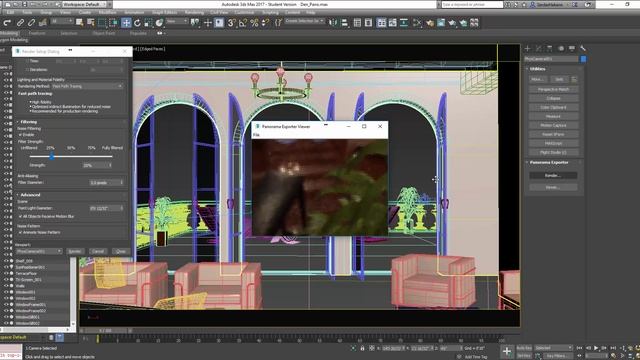Toggle the 3D Snaps icon
The width and height of the screenshot is (640, 360).
[x=231, y=23]
